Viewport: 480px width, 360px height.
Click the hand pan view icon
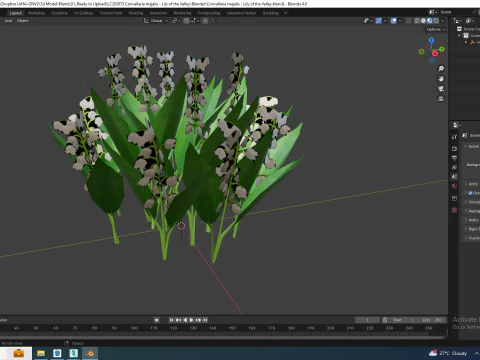(x=441, y=79)
